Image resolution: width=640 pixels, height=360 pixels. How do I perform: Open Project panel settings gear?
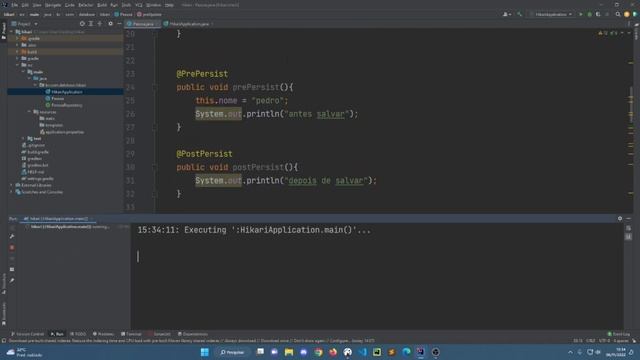click(110, 24)
